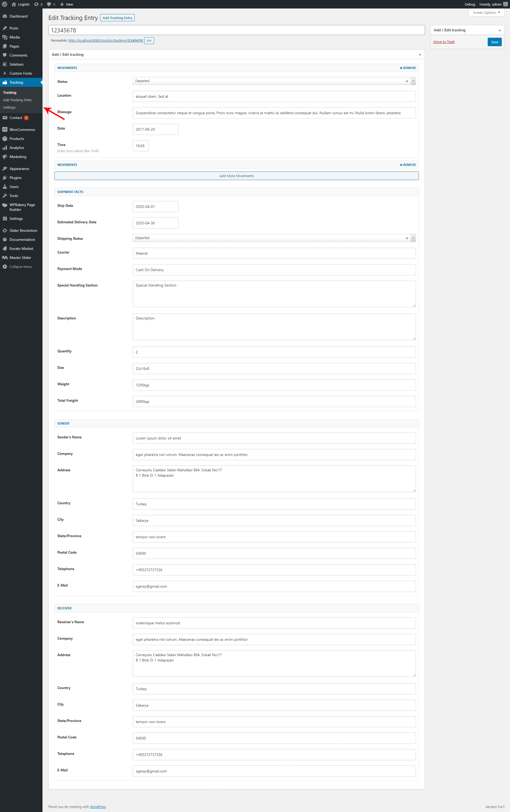Click the Move to Trash link
Image resolution: width=510 pixels, height=812 pixels.
444,42
